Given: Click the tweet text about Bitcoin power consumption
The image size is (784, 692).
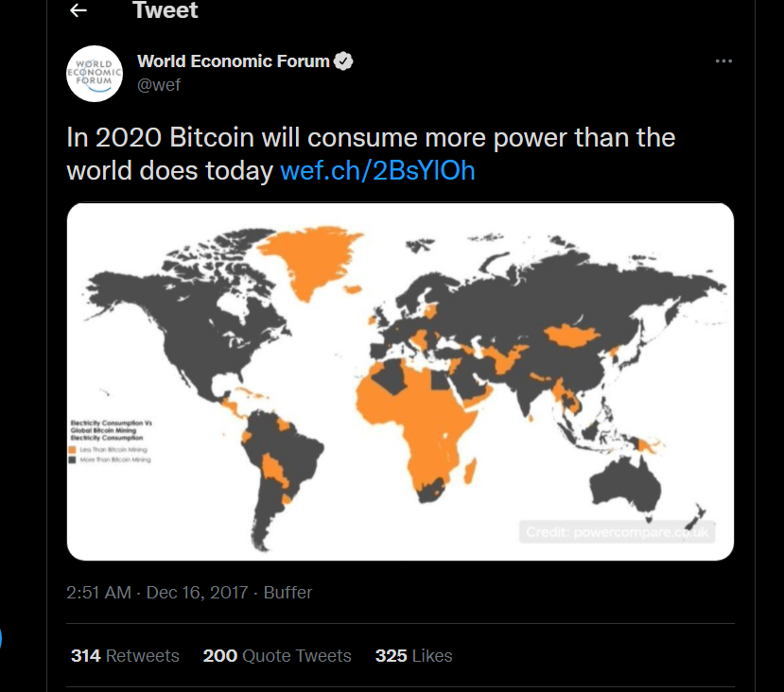Looking at the screenshot, I should click(x=371, y=154).
